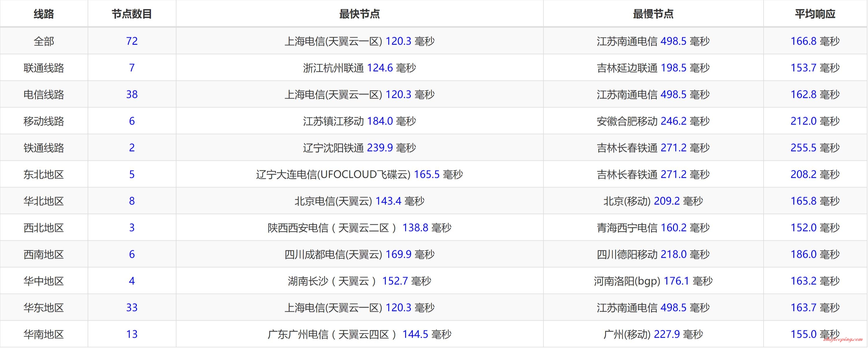Click average 153.7 毫秒 for 联通线路
Viewport: 868px width, 349px height.
click(815, 68)
